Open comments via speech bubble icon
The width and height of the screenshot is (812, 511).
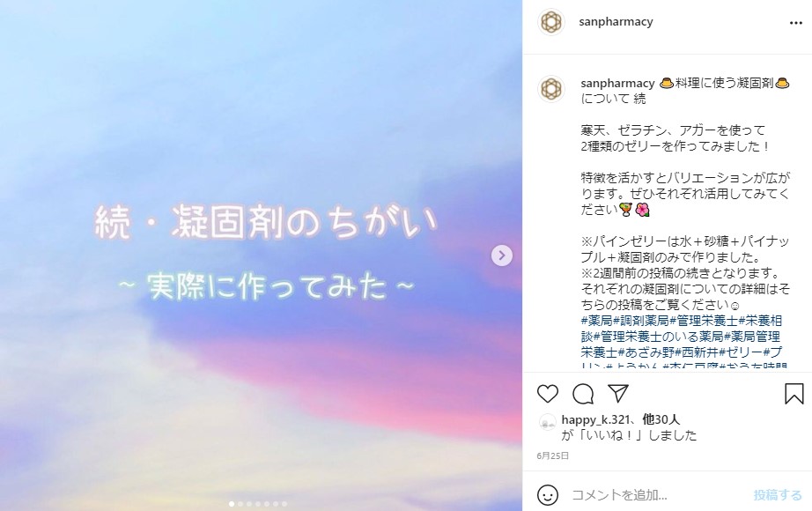point(583,394)
